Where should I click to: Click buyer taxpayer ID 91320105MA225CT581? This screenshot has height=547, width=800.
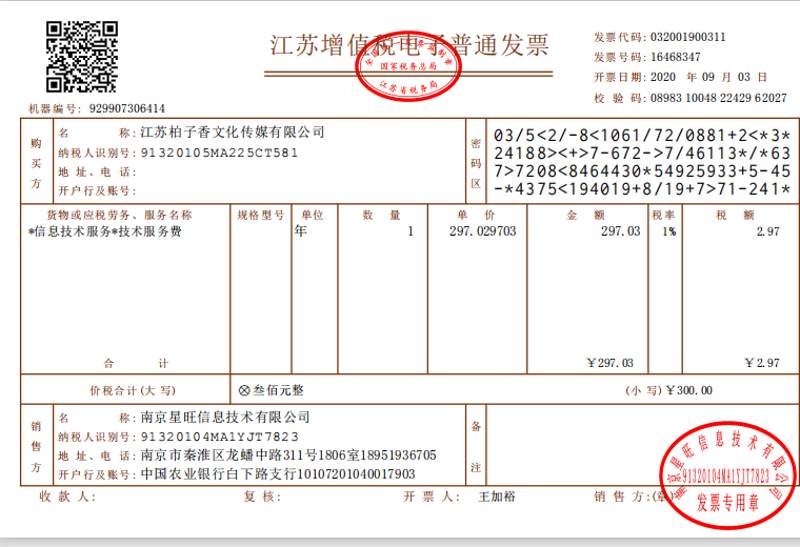pyautogui.click(x=219, y=153)
